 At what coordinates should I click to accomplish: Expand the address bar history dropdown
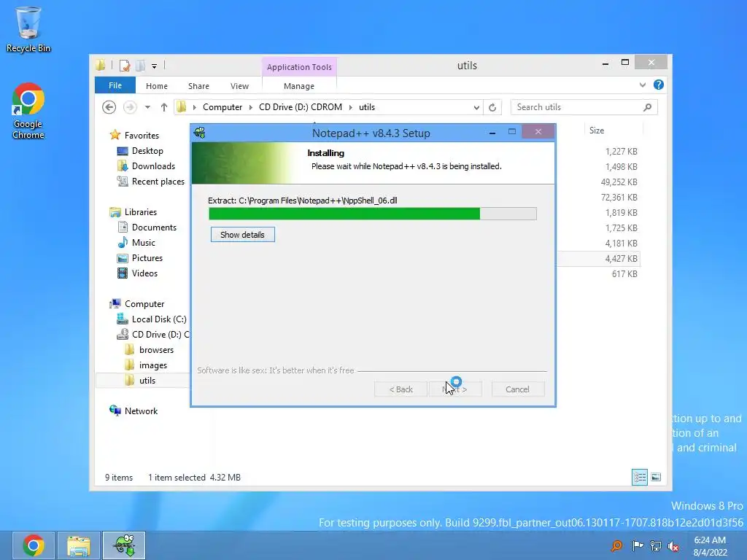pos(476,108)
